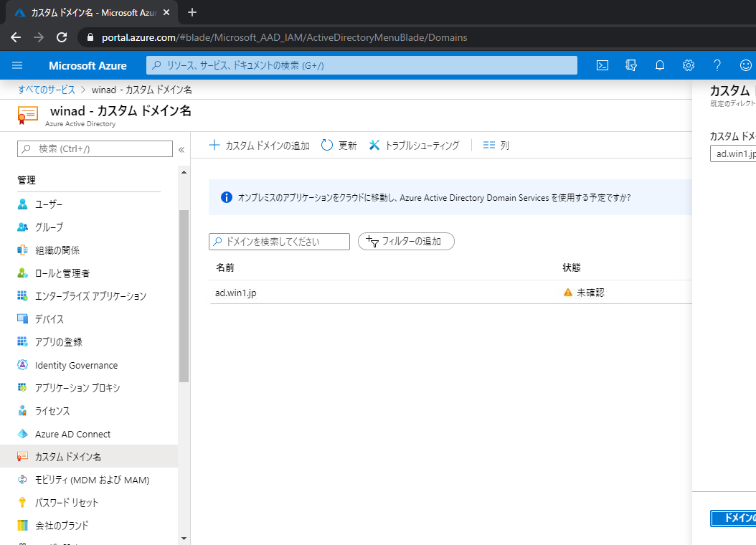This screenshot has width=756, height=545.
Task: Click the 名前 column header
Action: 225,267
